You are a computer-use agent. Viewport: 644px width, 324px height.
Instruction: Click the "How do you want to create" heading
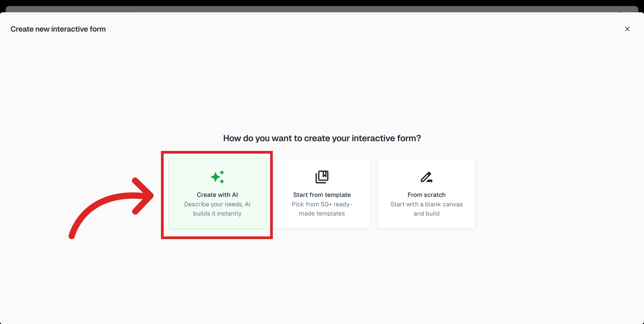pos(322,138)
